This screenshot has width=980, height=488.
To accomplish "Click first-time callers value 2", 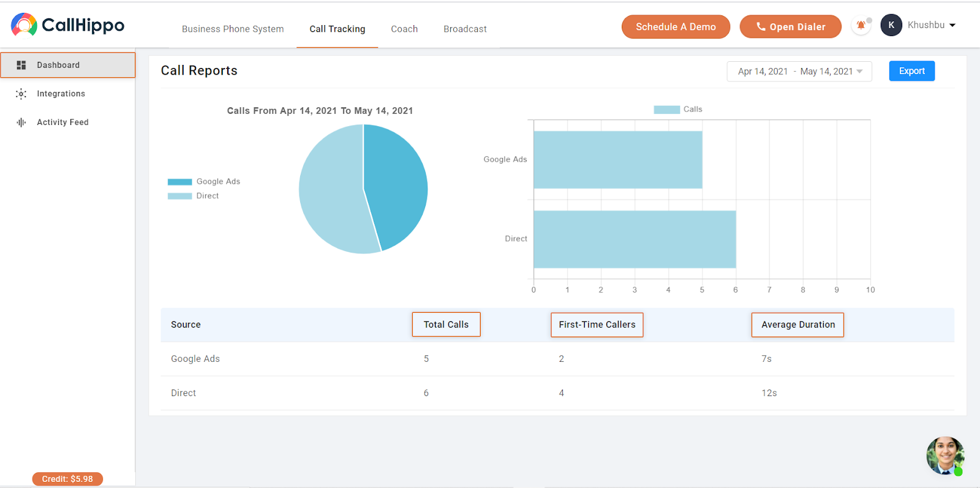I will click(561, 359).
